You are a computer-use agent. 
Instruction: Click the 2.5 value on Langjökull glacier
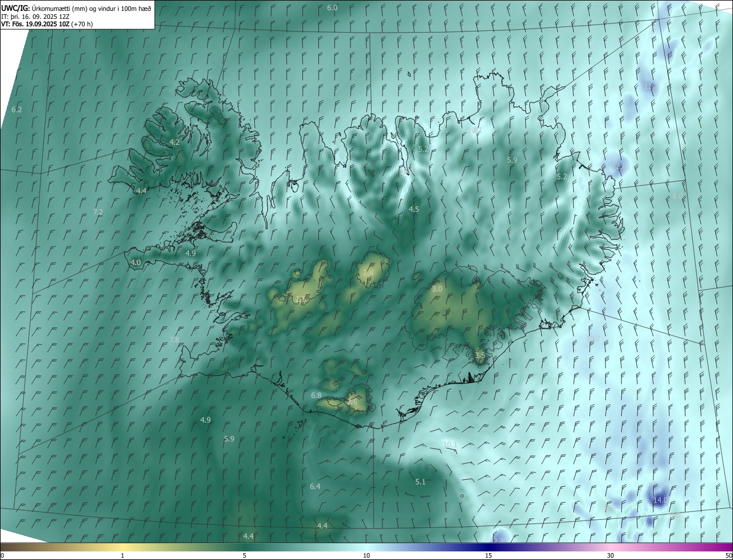pyautogui.click(x=301, y=298)
